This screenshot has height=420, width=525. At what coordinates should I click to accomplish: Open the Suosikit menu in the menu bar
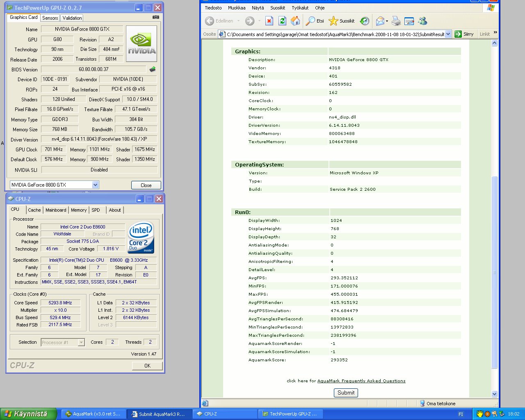click(x=278, y=8)
